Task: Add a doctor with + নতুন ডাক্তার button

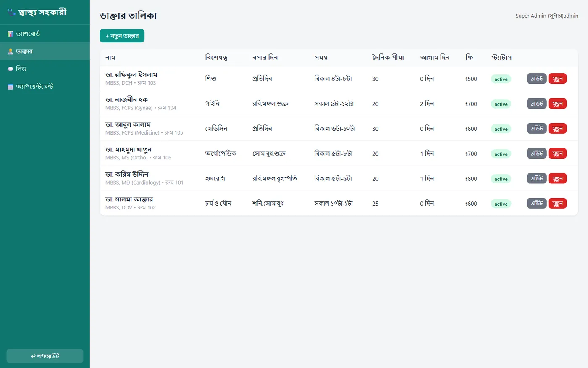Action: click(x=122, y=36)
